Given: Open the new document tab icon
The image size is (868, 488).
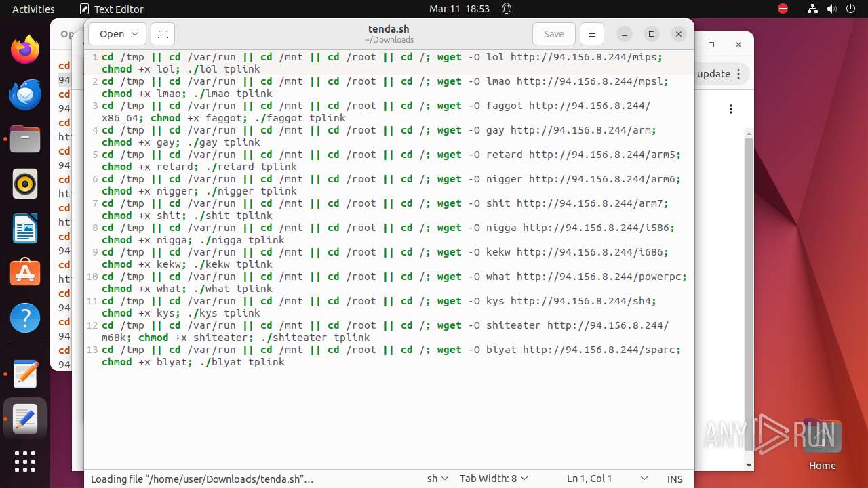Looking at the screenshot, I should point(163,34).
